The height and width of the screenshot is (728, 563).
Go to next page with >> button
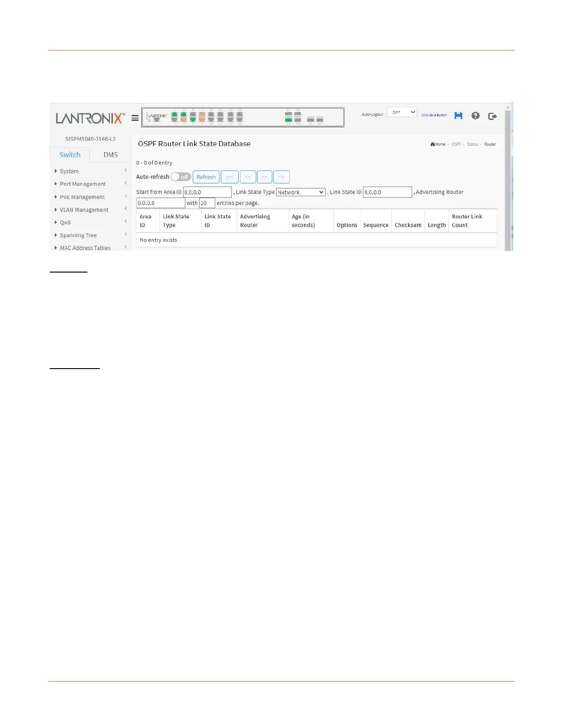(x=264, y=177)
